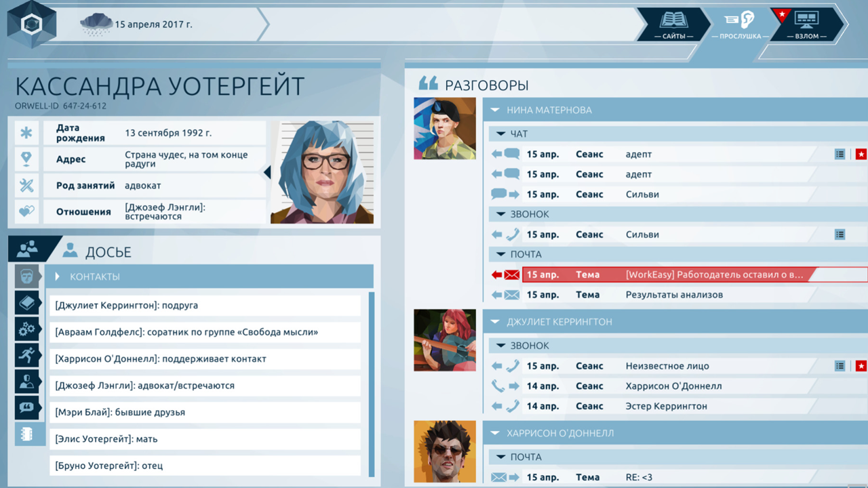
Task: Collapse the Джулиет Керрингтон conversation group
Action: point(495,322)
